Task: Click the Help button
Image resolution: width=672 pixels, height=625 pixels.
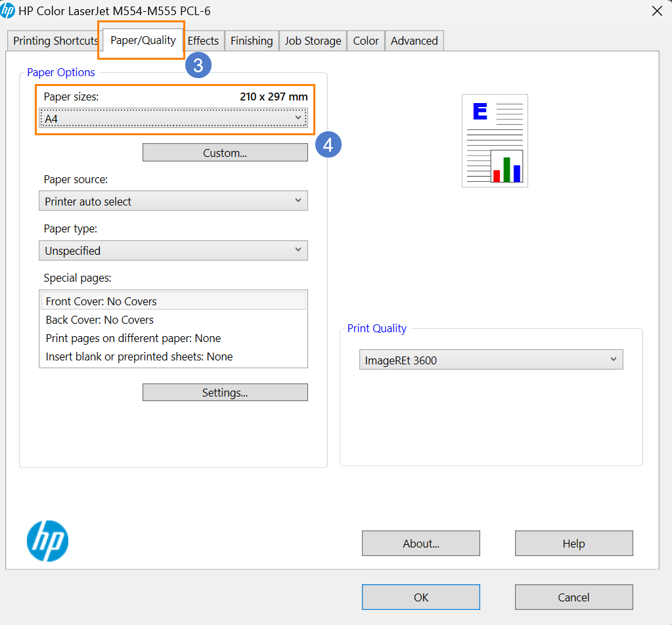Action: point(574,543)
